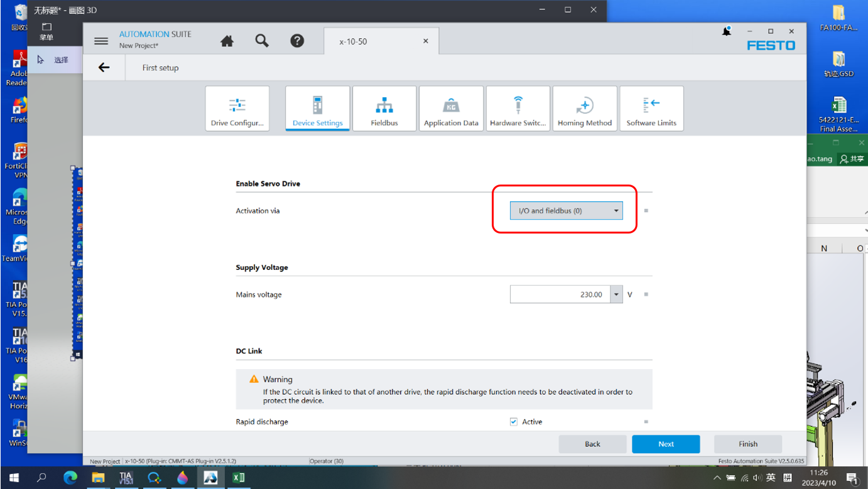Close the x-10-50 device tab
Screen dimensions: 868x489
click(426, 41)
